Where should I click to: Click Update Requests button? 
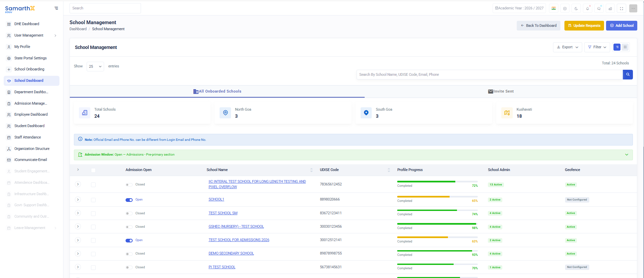coord(584,25)
